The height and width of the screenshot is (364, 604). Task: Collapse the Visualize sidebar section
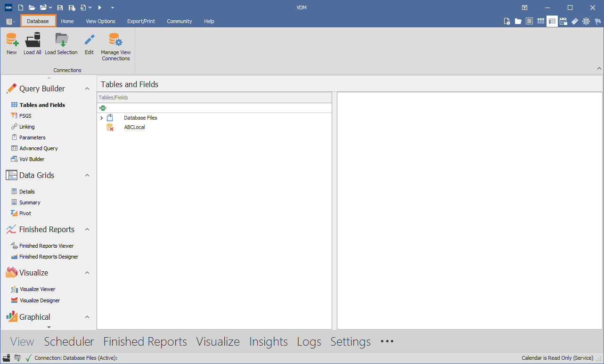(87, 273)
